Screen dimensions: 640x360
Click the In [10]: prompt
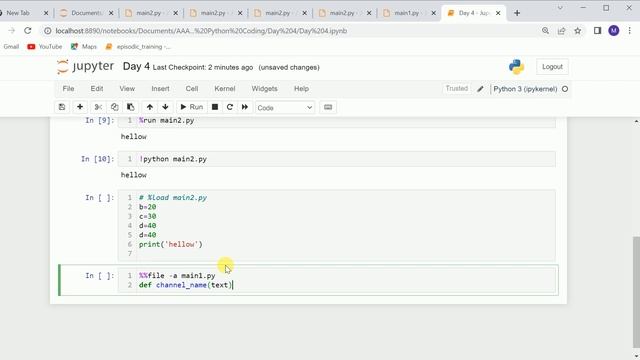[98, 159]
